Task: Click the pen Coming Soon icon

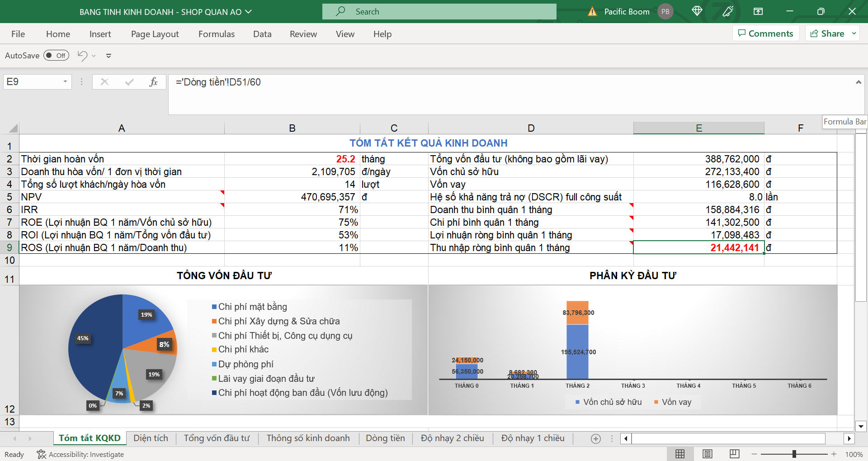Action: 728,11
